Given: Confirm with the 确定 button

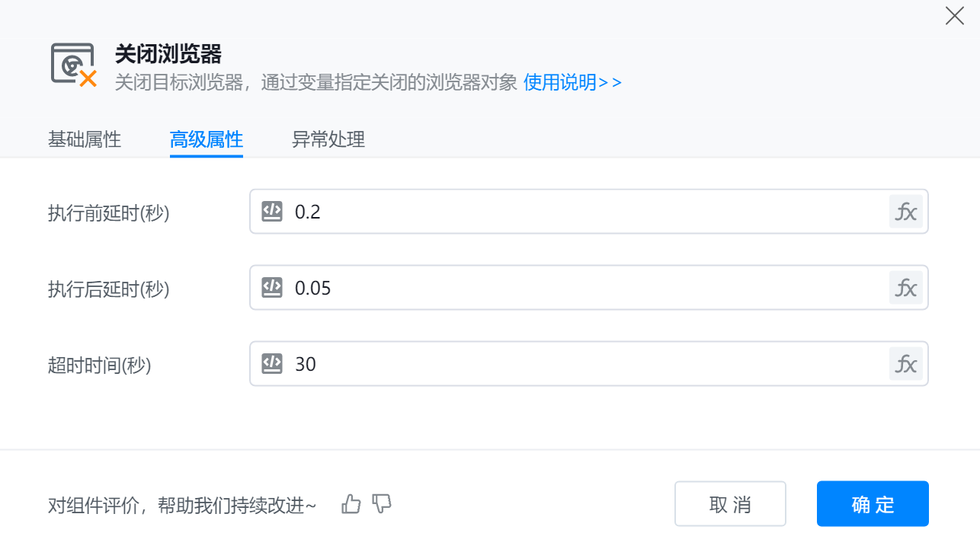Looking at the screenshot, I should [x=873, y=504].
